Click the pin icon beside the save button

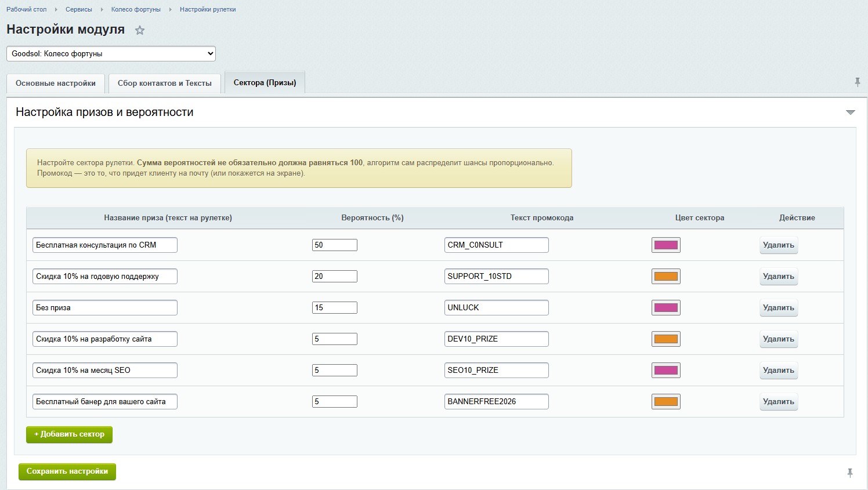click(850, 473)
